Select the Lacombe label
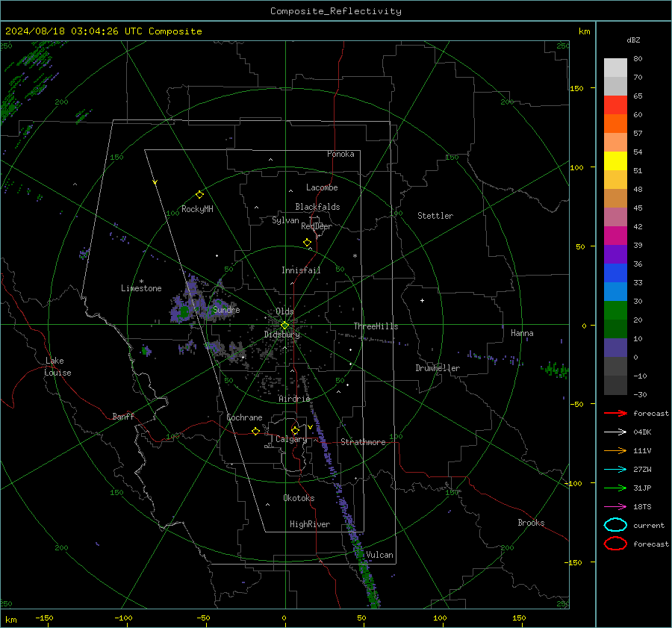This screenshot has height=628, width=672. [x=322, y=187]
